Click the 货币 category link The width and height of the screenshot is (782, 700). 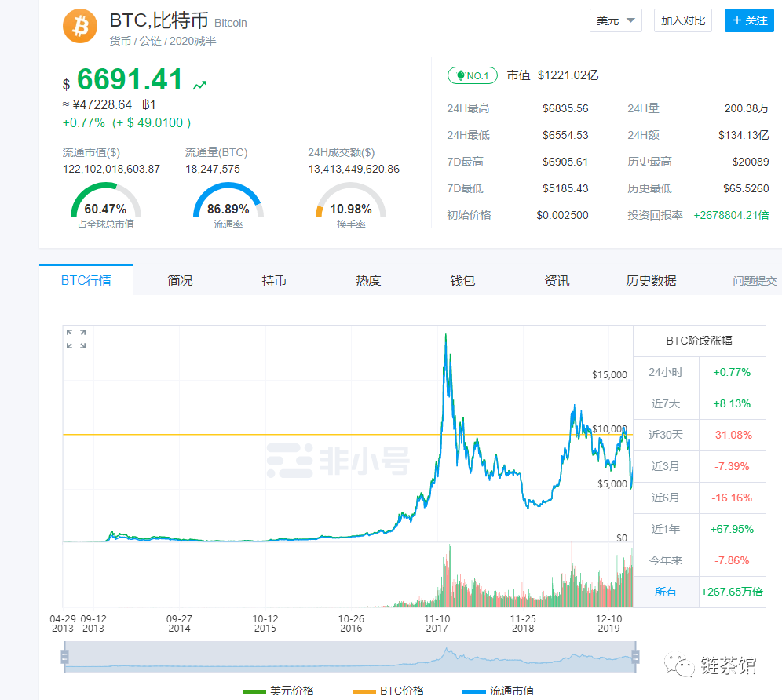120,41
